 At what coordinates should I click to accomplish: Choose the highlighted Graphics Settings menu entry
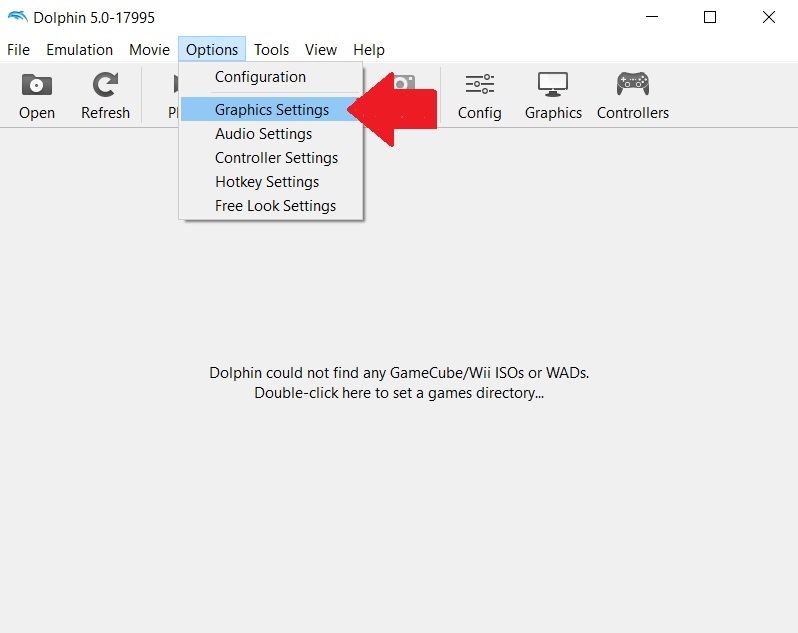(x=271, y=110)
